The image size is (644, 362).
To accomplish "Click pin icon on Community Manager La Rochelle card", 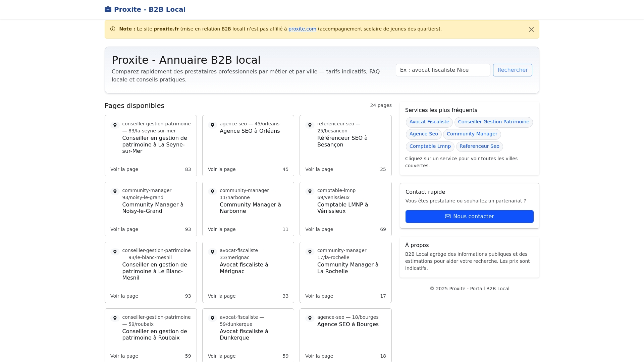I will tap(310, 252).
